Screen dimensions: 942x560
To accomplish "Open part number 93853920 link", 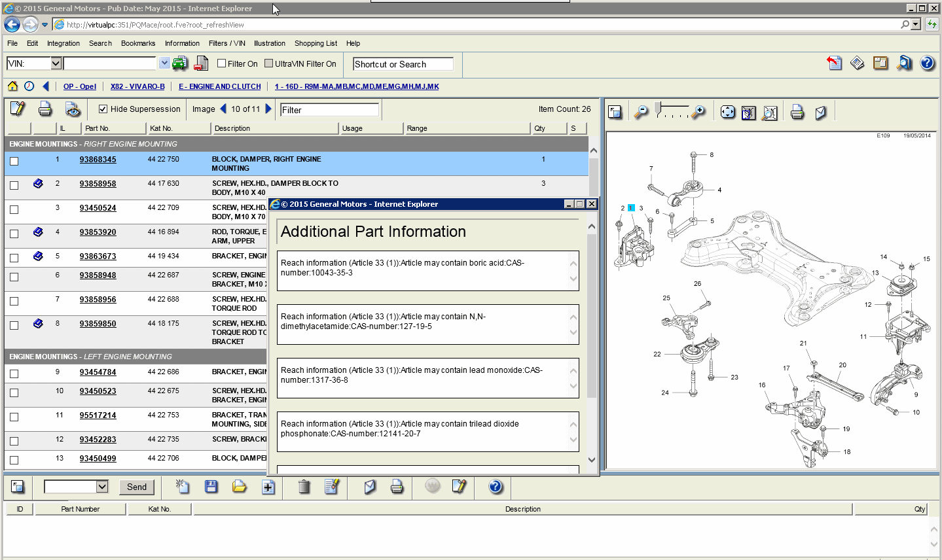I will (x=98, y=232).
